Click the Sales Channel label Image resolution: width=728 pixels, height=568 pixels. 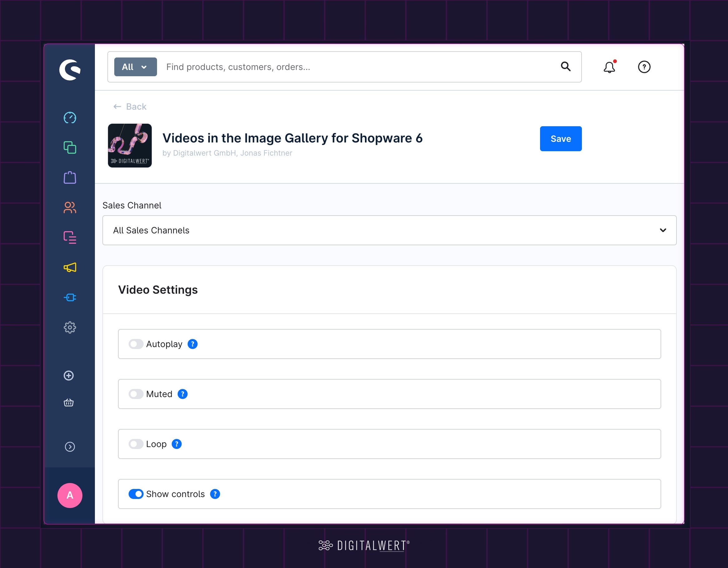coord(132,205)
